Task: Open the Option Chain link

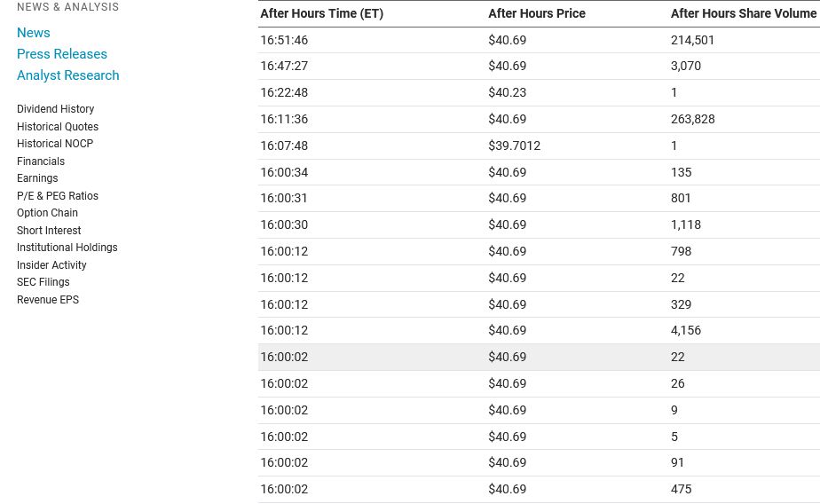Action: click(x=47, y=213)
